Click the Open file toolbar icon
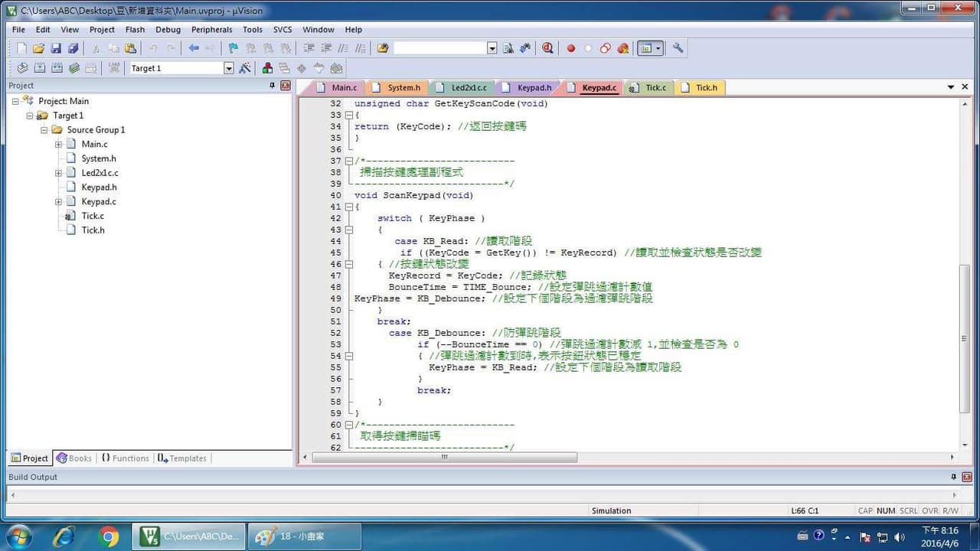 [x=38, y=48]
